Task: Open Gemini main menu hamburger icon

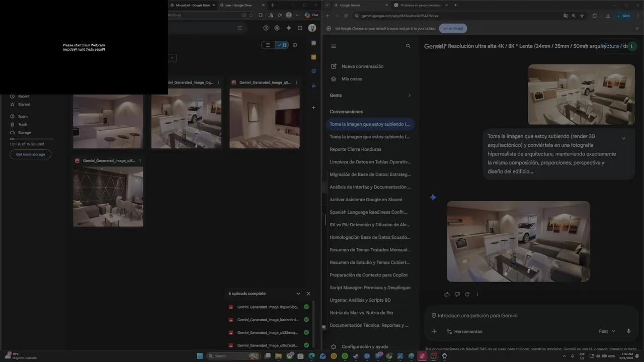Action: (x=333, y=46)
